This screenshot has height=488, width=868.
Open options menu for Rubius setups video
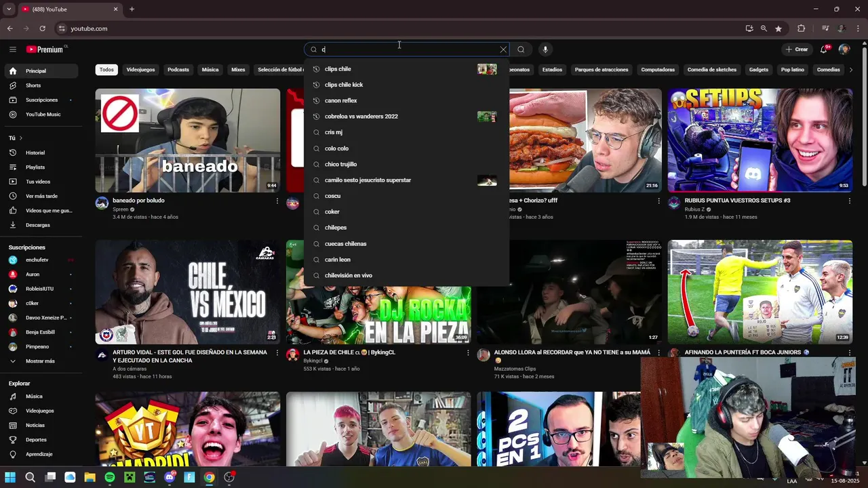pos(849,201)
